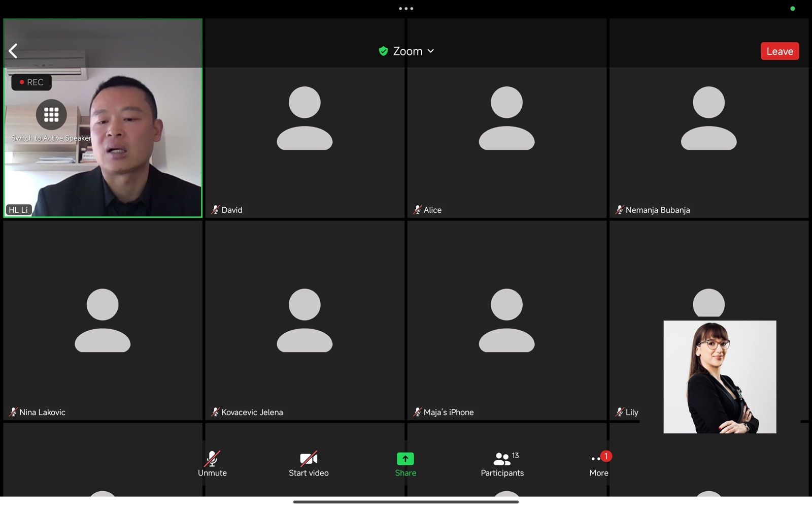Tap the iPad home indicator bar

[406, 502]
